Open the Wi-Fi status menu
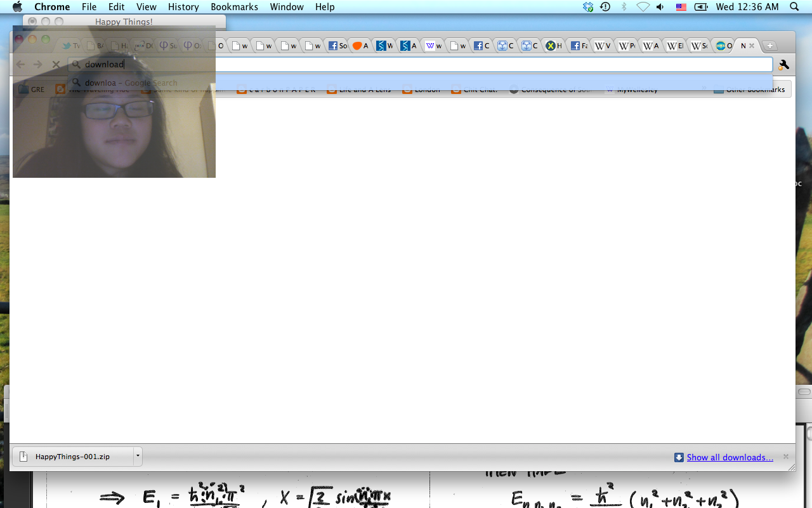812x508 pixels. [x=643, y=7]
